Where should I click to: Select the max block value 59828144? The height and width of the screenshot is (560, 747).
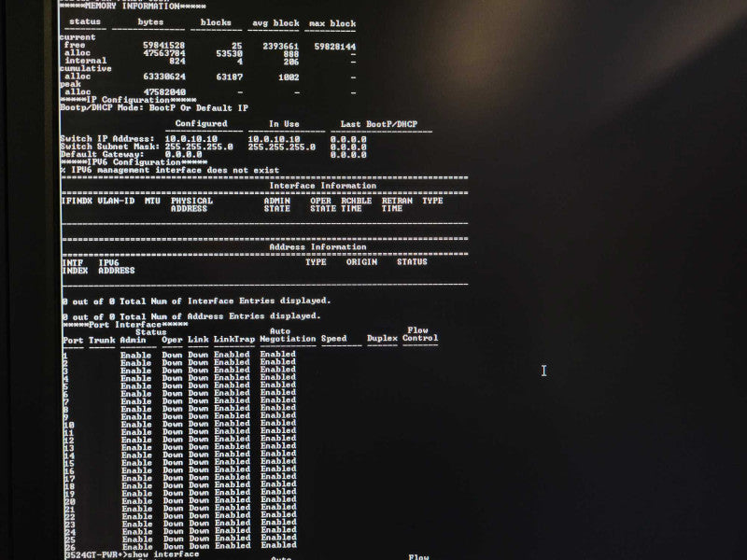tap(335, 47)
